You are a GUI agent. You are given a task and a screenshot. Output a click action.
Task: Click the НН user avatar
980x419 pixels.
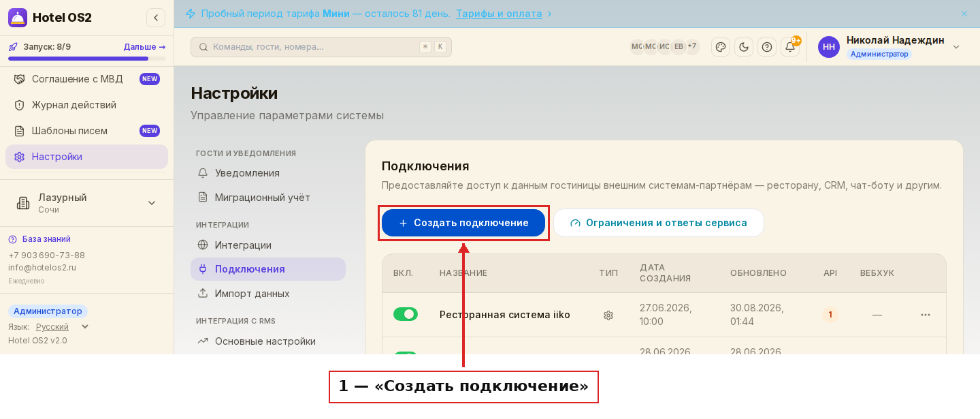pyautogui.click(x=829, y=47)
